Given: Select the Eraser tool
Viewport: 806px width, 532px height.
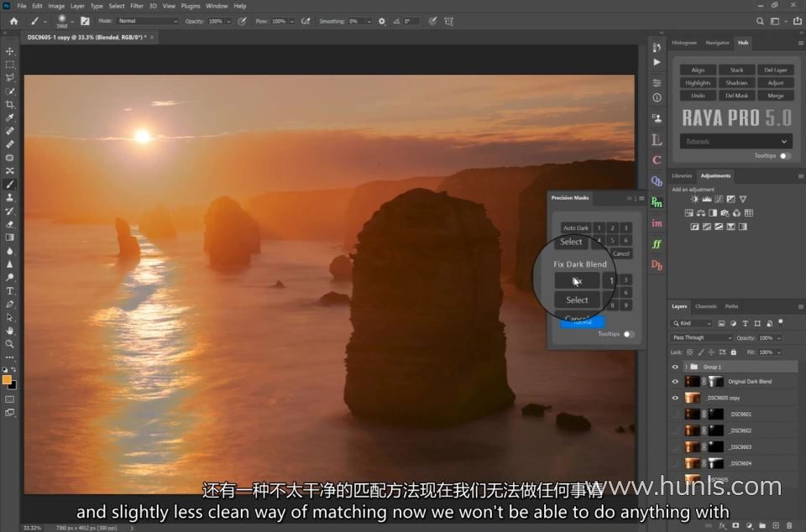Looking at the screenshot, I should (10, 224).
